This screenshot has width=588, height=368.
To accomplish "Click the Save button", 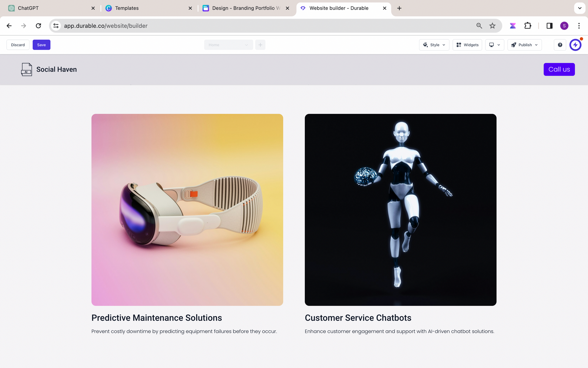I will click(x=41, y=45).
